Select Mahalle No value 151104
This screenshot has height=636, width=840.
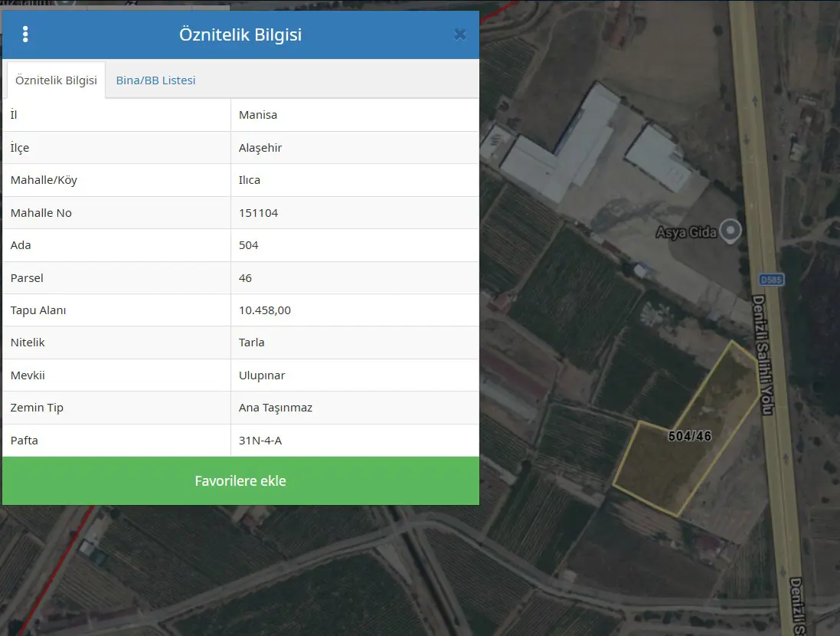click(258, 213)
